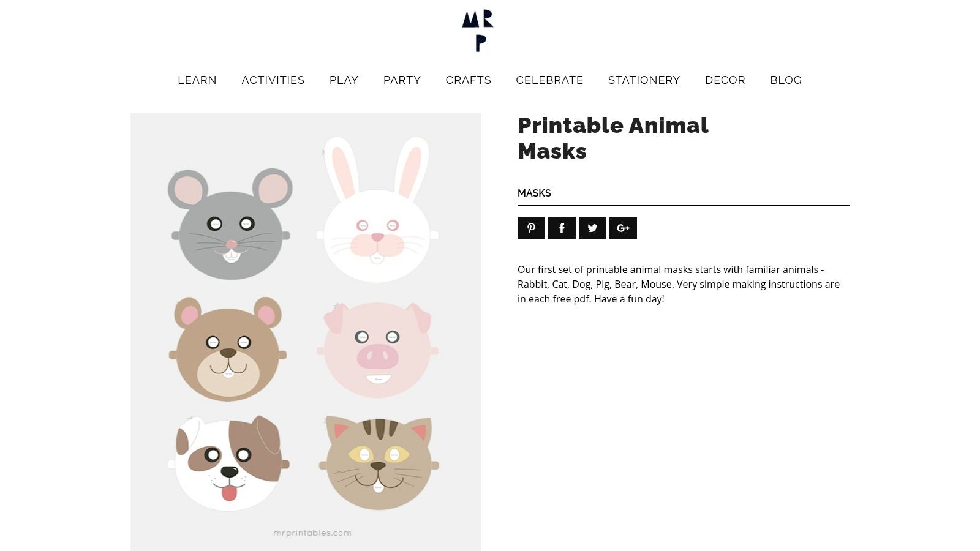Share the page on Twitter

click(x=592, y=228)
